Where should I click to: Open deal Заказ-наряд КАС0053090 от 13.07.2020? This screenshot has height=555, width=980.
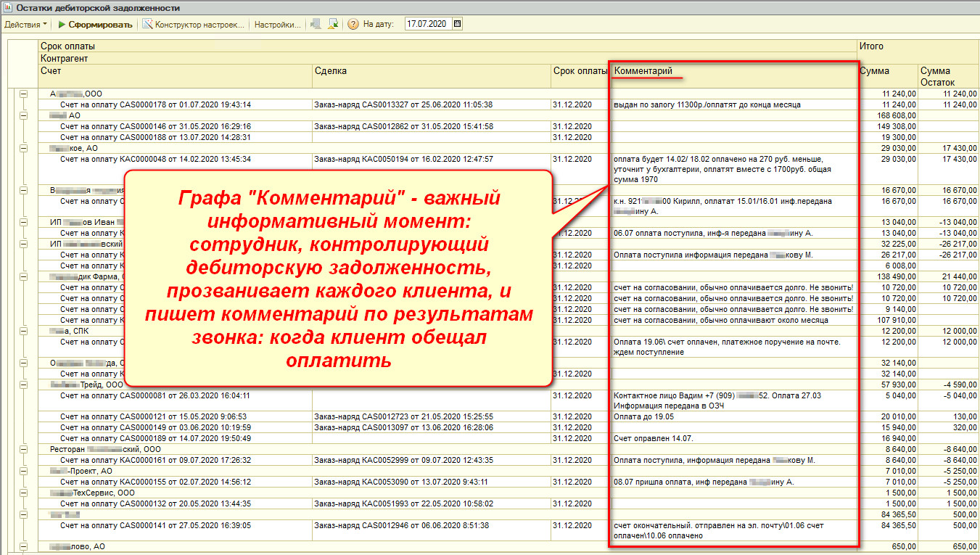tap(401, 482)
